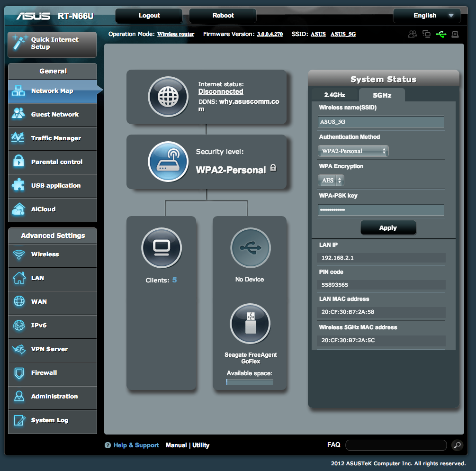Go to IPv6 settings
Viewport: 476px width, 471px height.
point(53,326)
